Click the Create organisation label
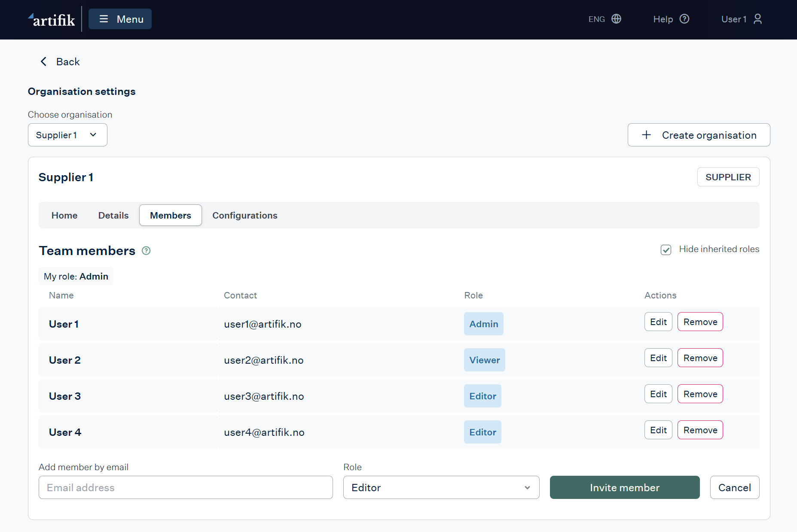The image size is (797, 532). coord(709,135)
